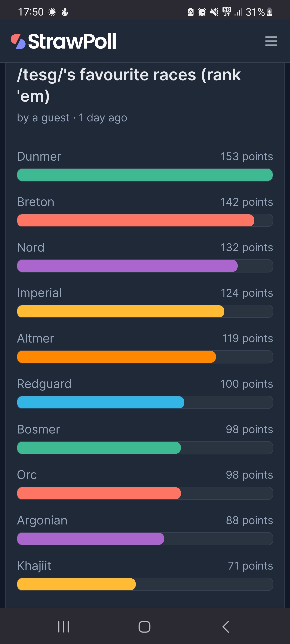
Task: Tap the "by a guest" author text
Action: (x=43, y=118)
